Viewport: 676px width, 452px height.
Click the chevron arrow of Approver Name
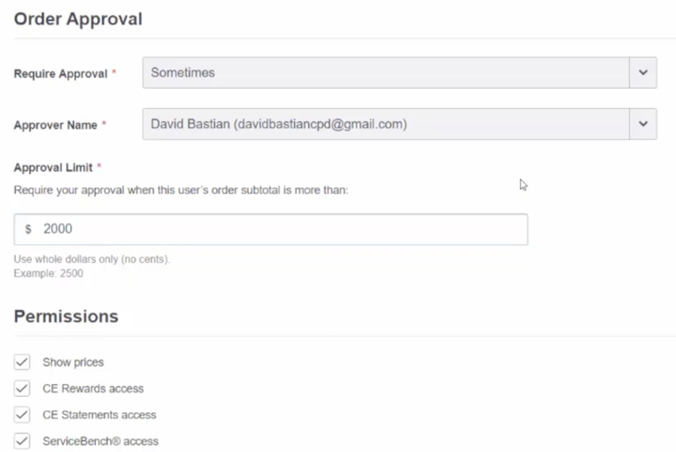tap(643, 124)
